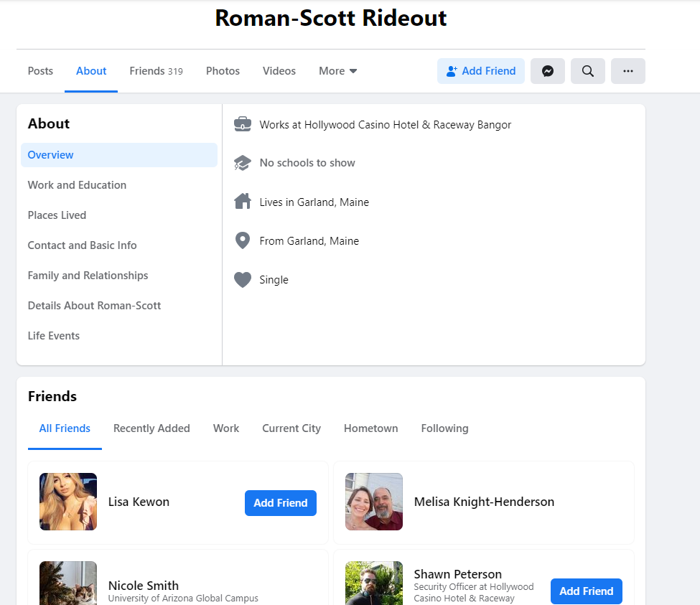The width and height of the screenshot is (700, 605).
Task: Go to the Photos tab
Action: (223, 71)
